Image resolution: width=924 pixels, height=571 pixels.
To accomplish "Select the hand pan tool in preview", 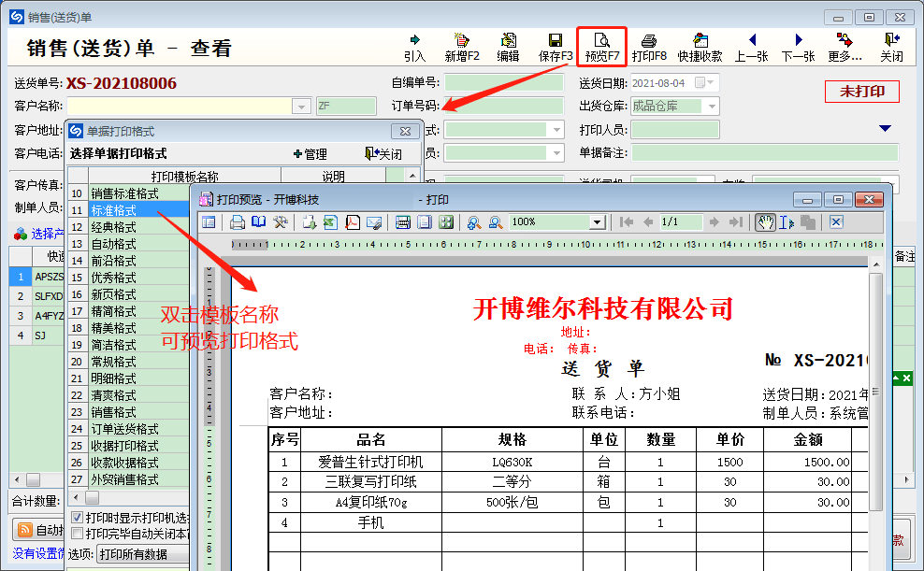I will [x=765, y=221].
